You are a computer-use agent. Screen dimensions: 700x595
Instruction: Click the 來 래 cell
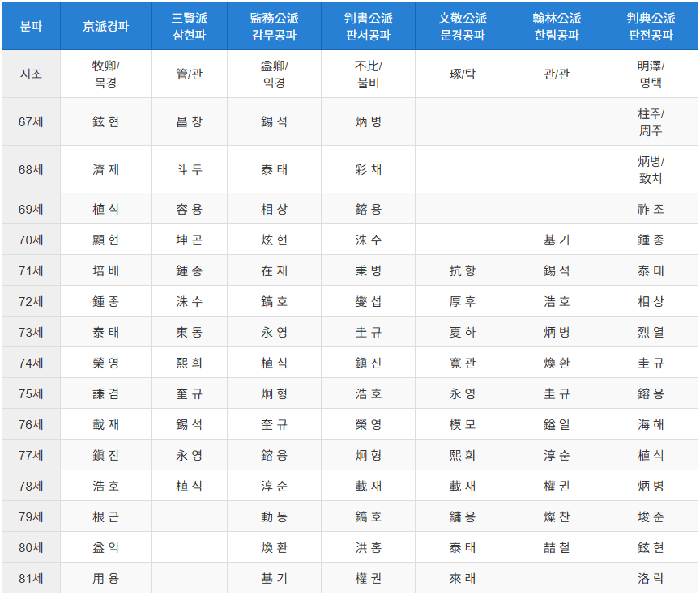pyautogui.click(x=463, y=578)
